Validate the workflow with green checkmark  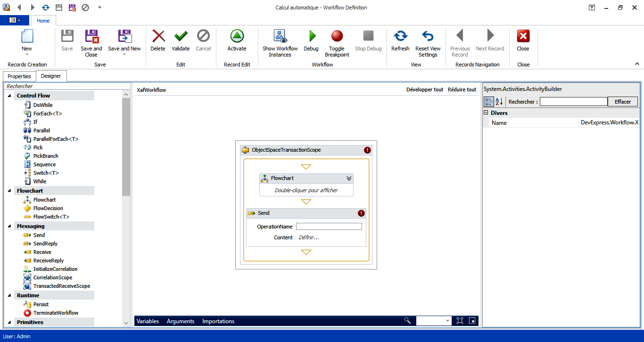pyautogui.click(x=181, y=41)
